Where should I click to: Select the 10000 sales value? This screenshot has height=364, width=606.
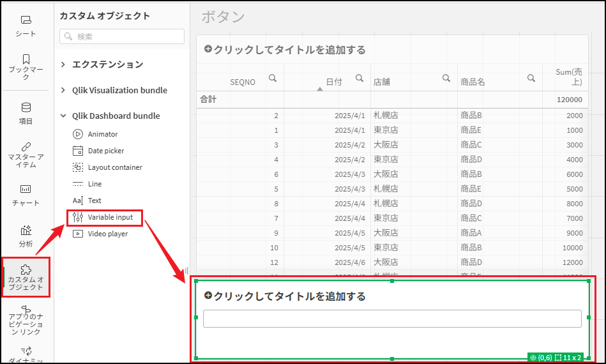tap(572, 248)
